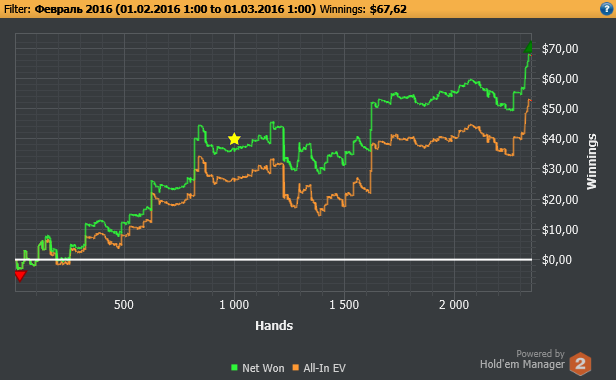Click the 1 000 hands axis label
Viewport: 616px width, 380px height.
pyautogui.click(x=234, y=305)
